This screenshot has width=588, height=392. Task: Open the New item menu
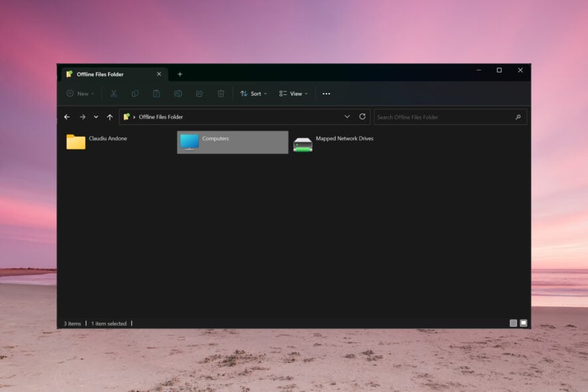[80, 94]
